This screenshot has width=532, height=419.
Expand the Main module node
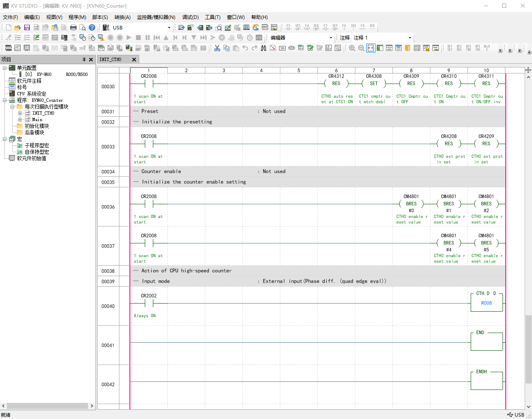coord(20,119)
